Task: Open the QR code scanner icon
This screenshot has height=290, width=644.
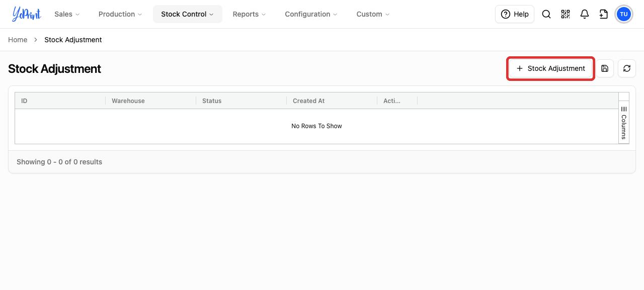Action: click(x=565, y=14)
